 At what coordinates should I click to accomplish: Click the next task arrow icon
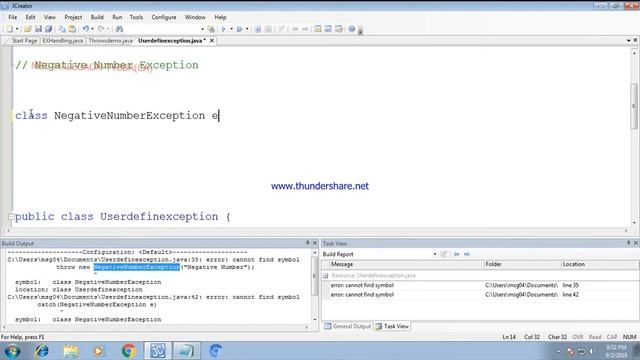point(467,254)
